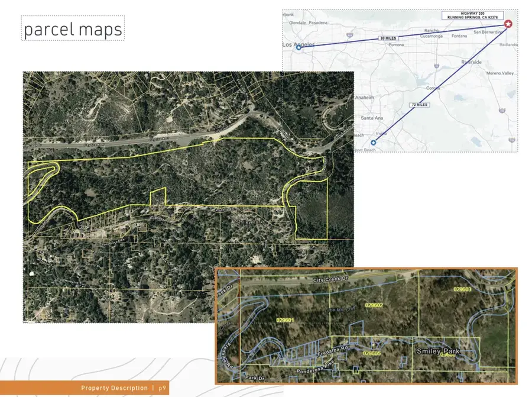532x397 pixels.
Task: Click the interstate shield near Moreno Valley
Action: (x=502, y=111)
